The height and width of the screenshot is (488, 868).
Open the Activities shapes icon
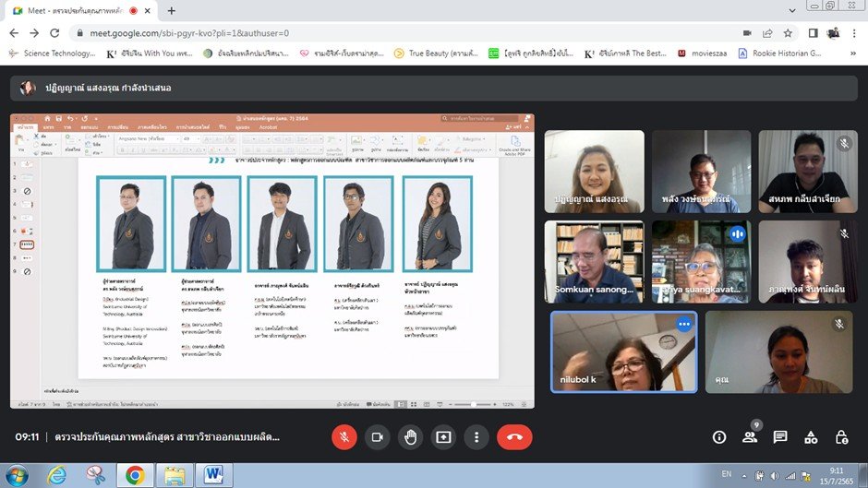pos(811,437)
